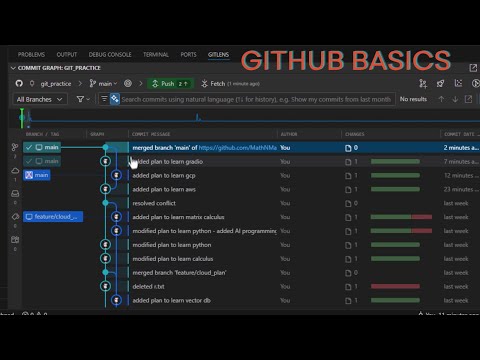The image size is (480, 360).
Task: Open Commit Graph in editor icon
Action: pyautogui.click(x=473, y=68)
